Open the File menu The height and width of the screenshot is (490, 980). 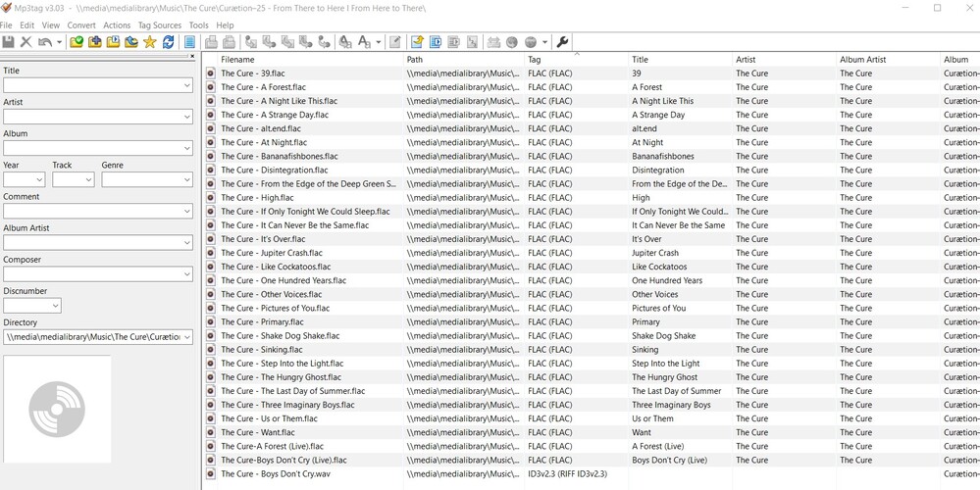pos(6,24)
